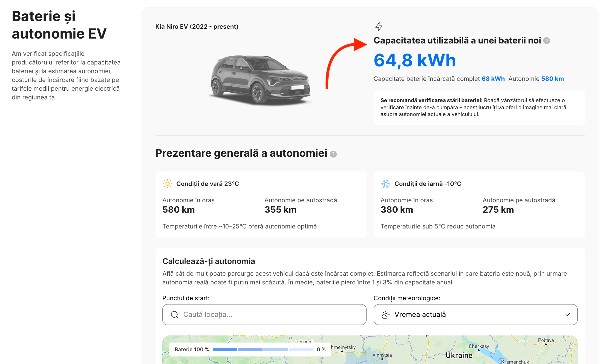Click the 0 % label on battery bar
Viewport: 609px width, 364px height.
[x=321, y=350]
